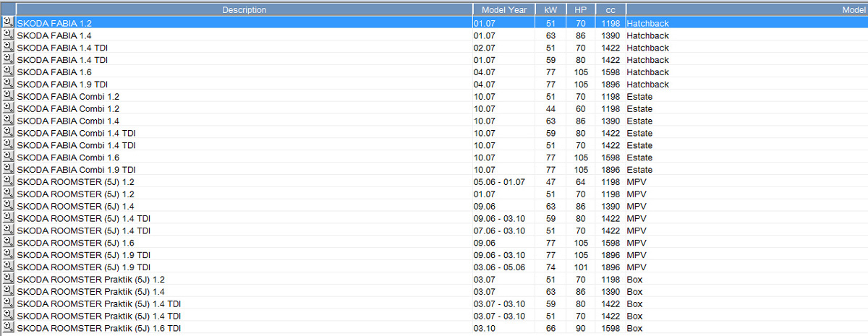Click magnifier icon for FABIA Combi 1.2 44 kW
Viewport: 868px width, 336px height.
(x=7, y=108)
